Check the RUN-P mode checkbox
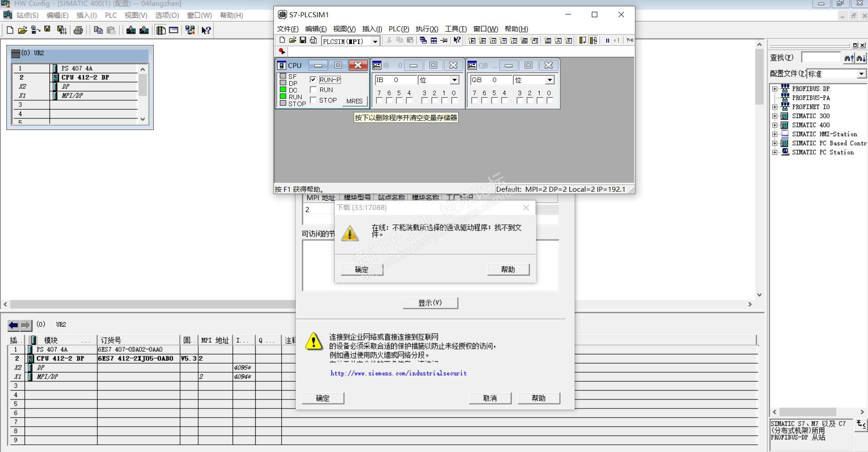The height and width of the screenshot is (452, 868). (313, 79)
